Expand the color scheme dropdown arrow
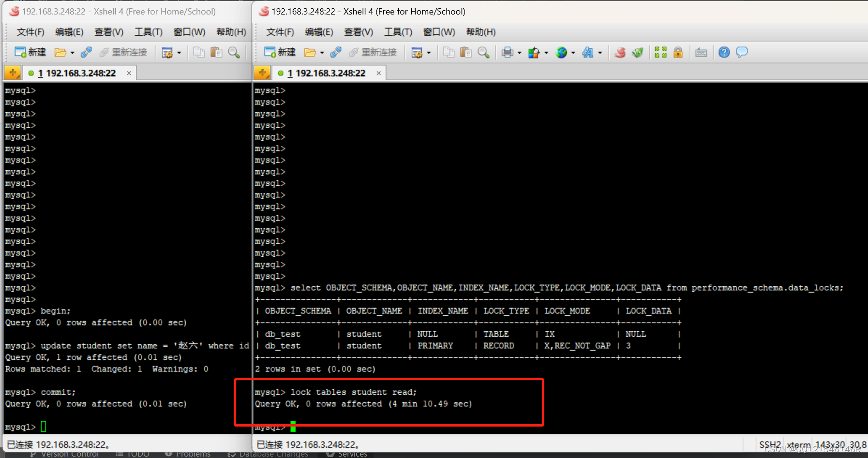 click(546, 53)
